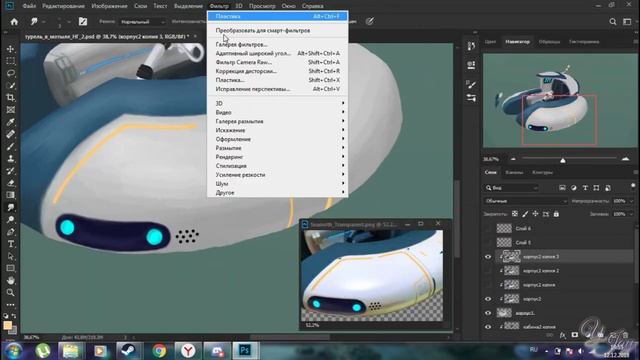The width and height of the screenshot is (640, 360).
Task: Show the корпус2 копия 2 layer
Action: (x=488, y=271)
